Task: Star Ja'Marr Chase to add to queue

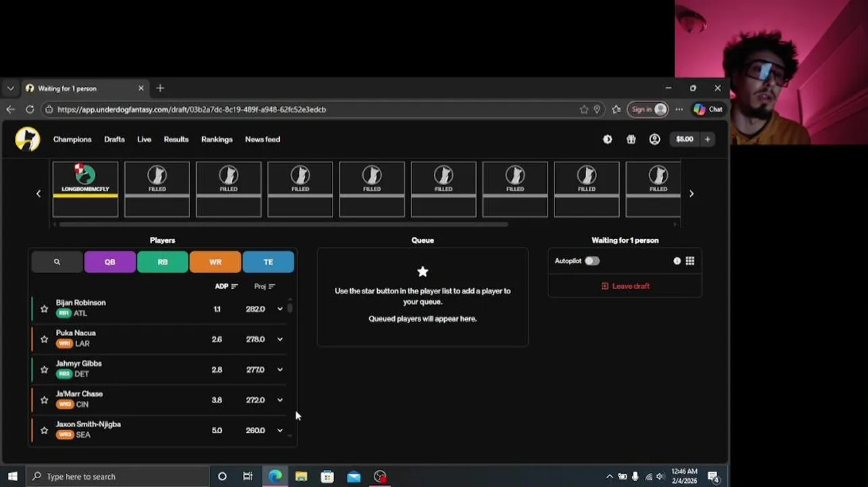Action: [x=45, y=400]
